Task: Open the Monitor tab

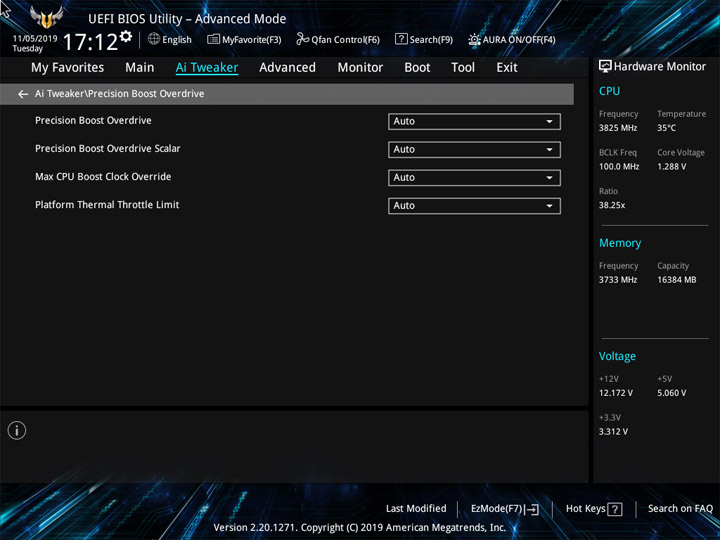Action: [360, 68]
